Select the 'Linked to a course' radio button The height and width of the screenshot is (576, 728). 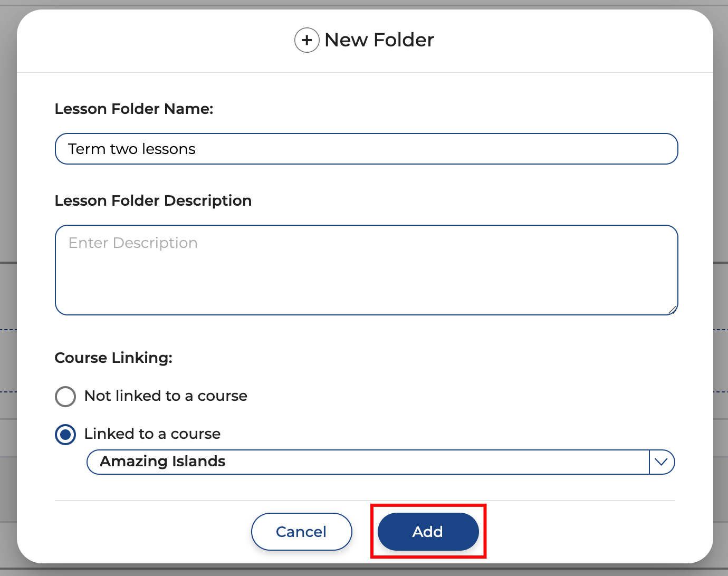click(x=65, y=435)
